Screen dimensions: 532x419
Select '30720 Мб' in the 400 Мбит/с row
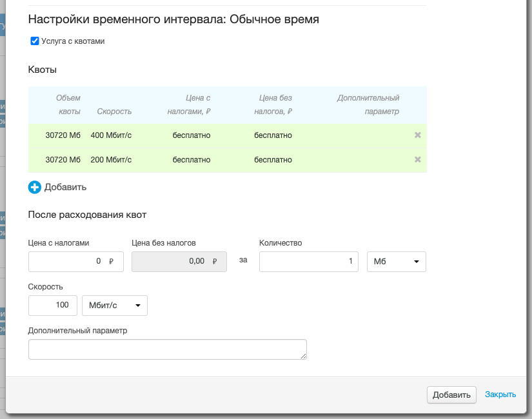63,135
